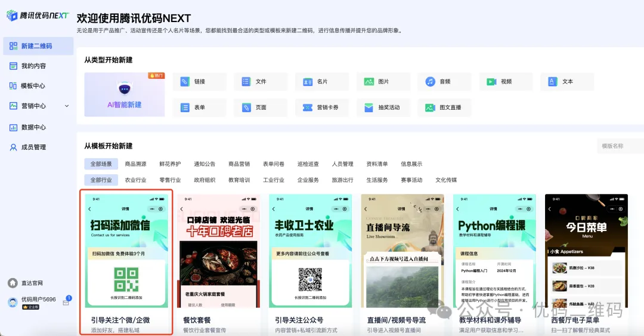Open 新建二维码 in the sidebar
This screenshot has width=644, height=336.
(x=38, y=46)
